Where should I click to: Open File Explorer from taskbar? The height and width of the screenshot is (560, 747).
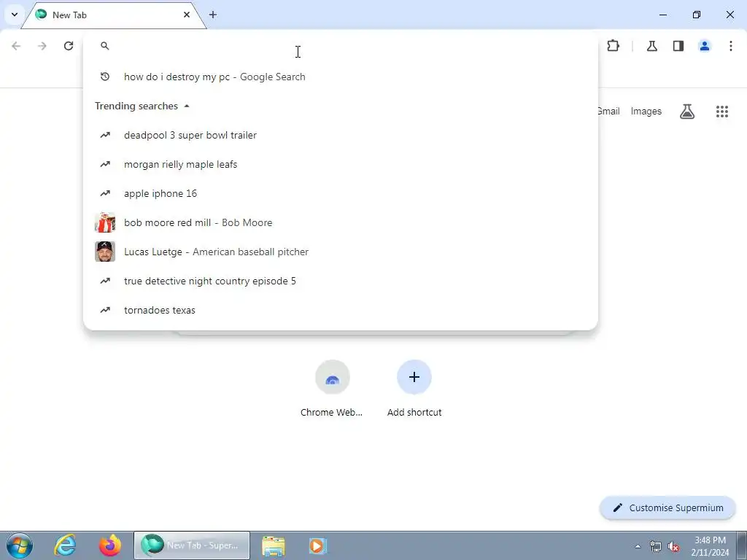click(274, 545)
